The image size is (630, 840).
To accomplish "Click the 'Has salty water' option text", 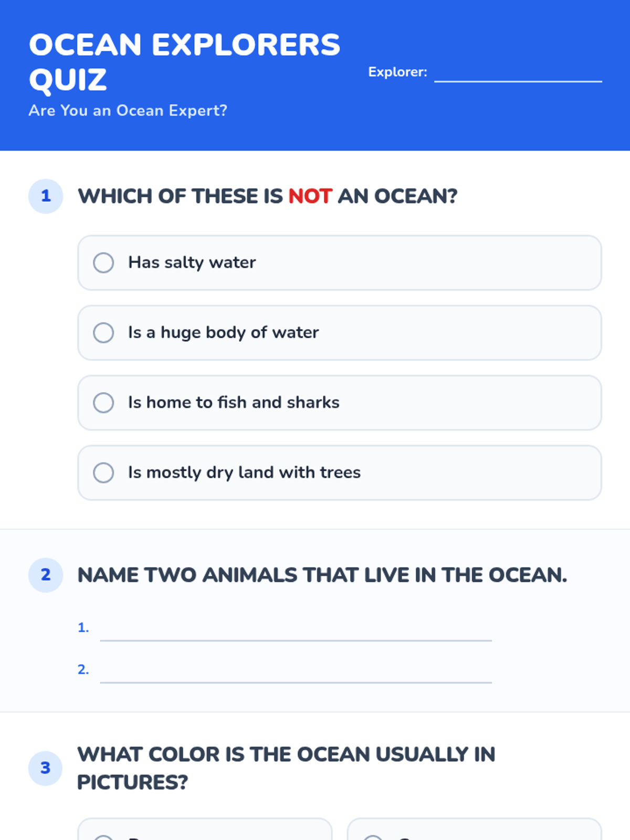I will tap(192, 262).
